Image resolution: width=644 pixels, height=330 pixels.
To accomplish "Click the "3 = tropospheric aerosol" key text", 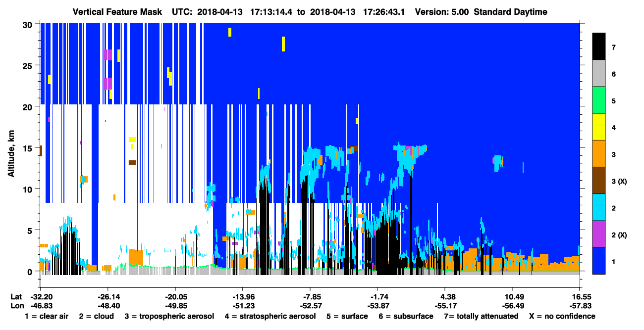I will click(x=169, y=316).
